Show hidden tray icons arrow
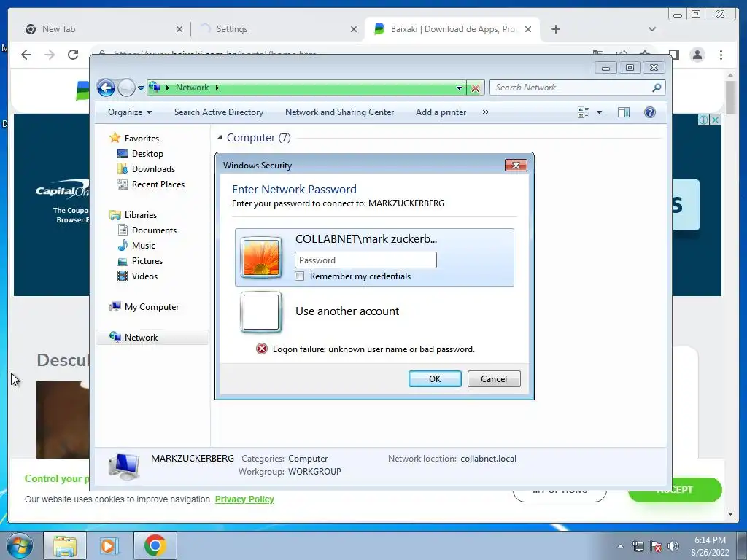Image resolution: width=747 pixels, height=560 pixels. click(x=620, y=546)
